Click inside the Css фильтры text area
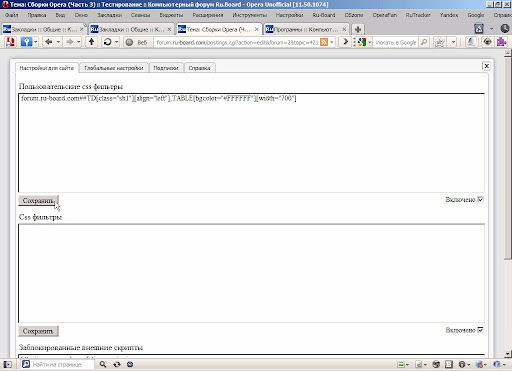Viewport: 512px width, 371px height. (x=251, y=273)
